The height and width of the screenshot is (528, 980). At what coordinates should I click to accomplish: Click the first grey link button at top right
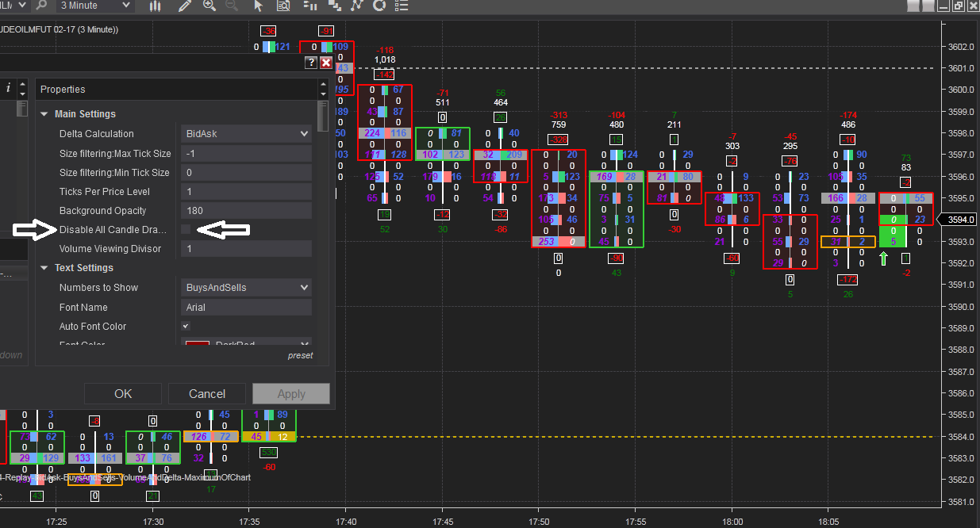tap(914, 6)
